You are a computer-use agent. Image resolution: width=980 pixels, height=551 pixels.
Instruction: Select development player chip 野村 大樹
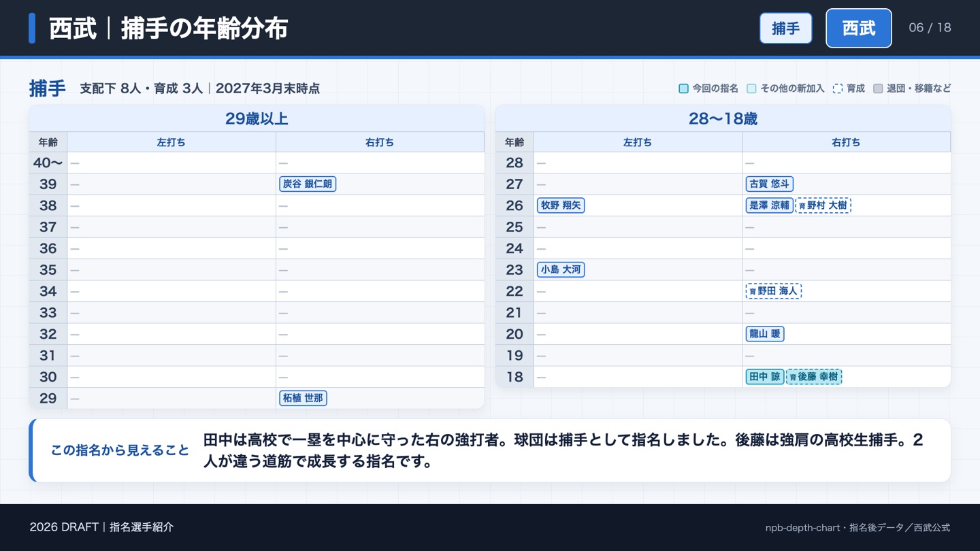pyautogui.click(x=823, y=205)
